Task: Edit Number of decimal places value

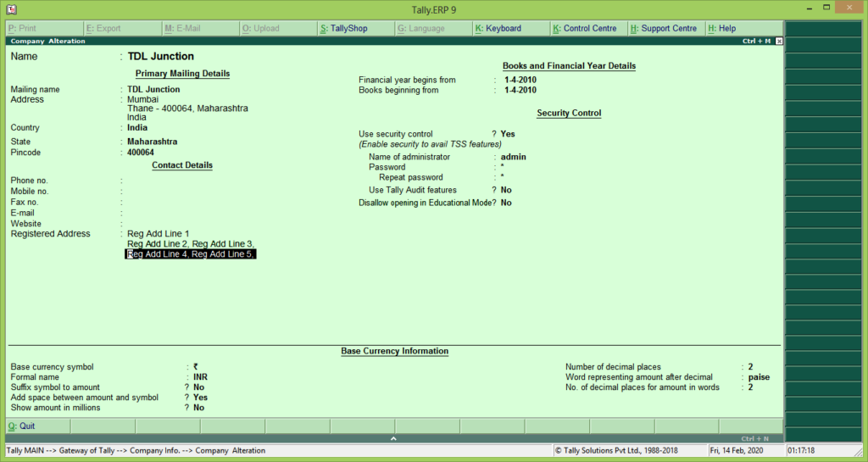Action: pyautogui.click(x=751, y=367)
